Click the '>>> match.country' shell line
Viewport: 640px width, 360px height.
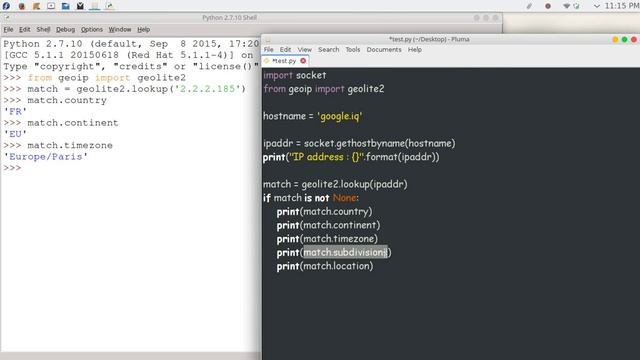(55, 100)
